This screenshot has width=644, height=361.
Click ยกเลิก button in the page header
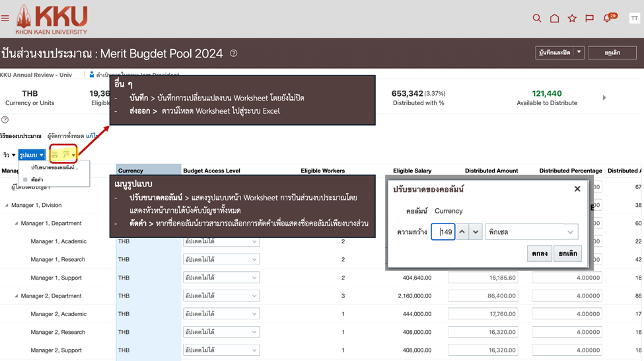coord(612,52)
